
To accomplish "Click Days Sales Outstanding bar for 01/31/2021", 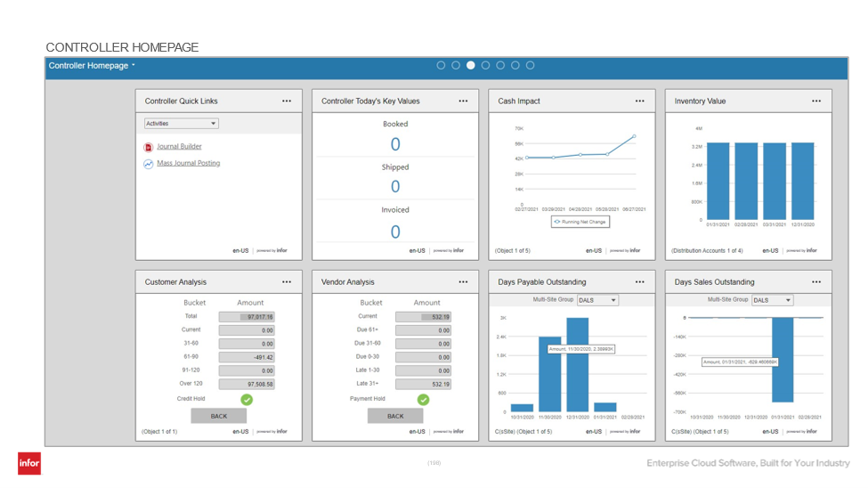I will point(783,360).
